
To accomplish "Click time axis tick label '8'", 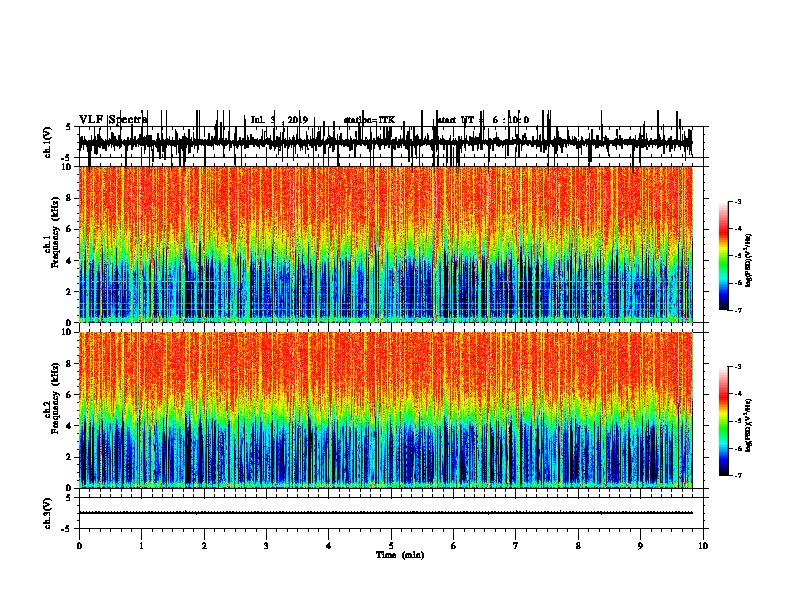I will tap(578, 546).
